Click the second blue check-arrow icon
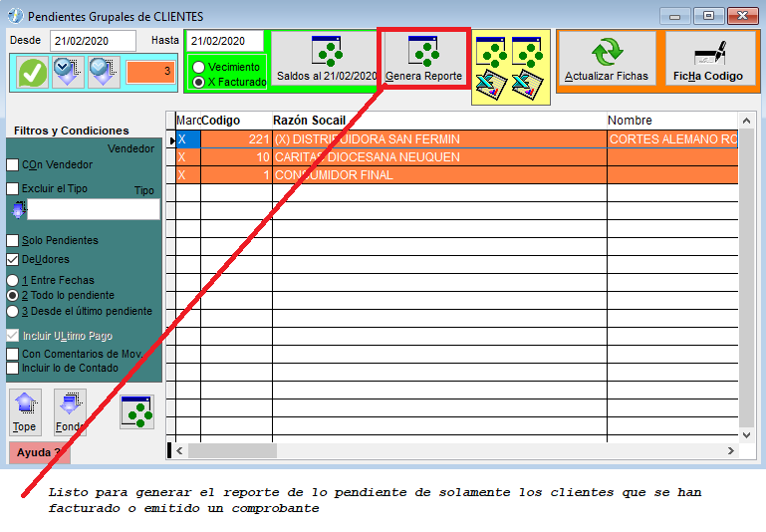This screenshot has height=532, width=766. 104,73
